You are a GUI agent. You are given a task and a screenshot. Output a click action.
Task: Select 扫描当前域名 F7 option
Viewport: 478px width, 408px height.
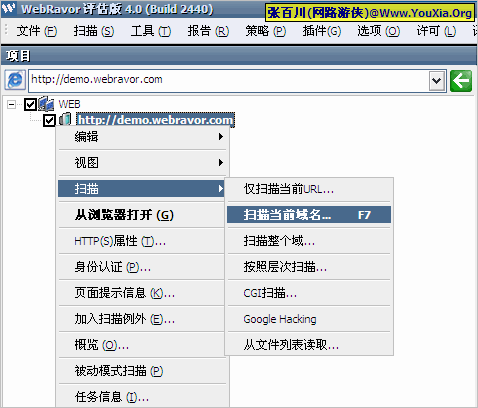309,215
